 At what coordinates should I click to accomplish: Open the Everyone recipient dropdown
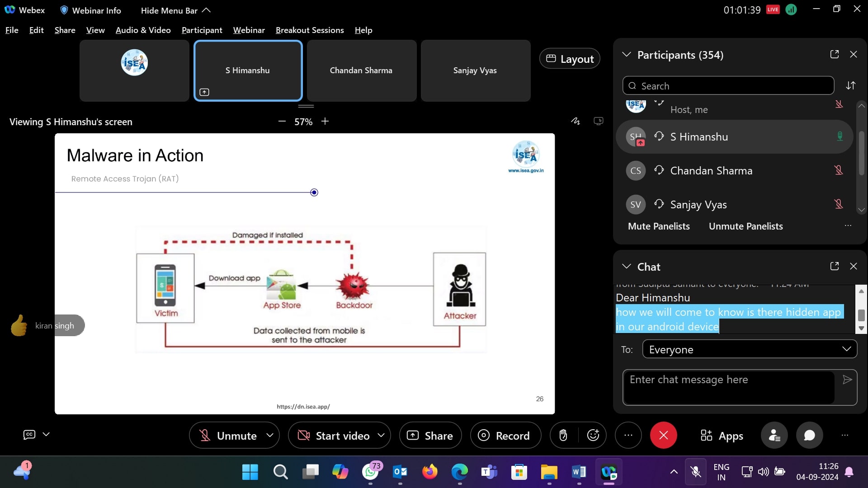click(x=749, y=349)
